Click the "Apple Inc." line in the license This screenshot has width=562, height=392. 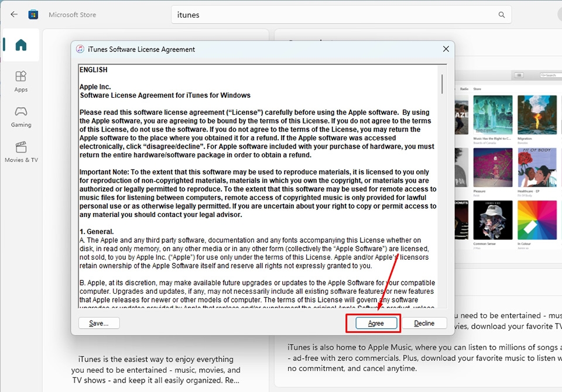[x=95, y=87]
